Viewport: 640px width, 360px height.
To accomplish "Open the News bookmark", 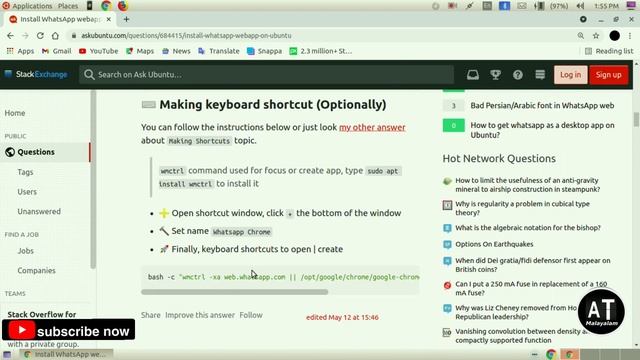I will (x=176, y=51).
